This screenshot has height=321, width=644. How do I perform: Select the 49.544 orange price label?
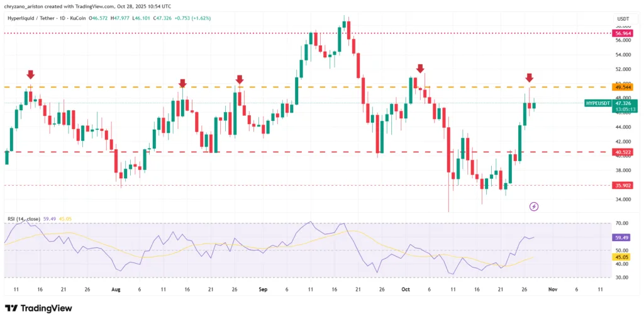623,87
